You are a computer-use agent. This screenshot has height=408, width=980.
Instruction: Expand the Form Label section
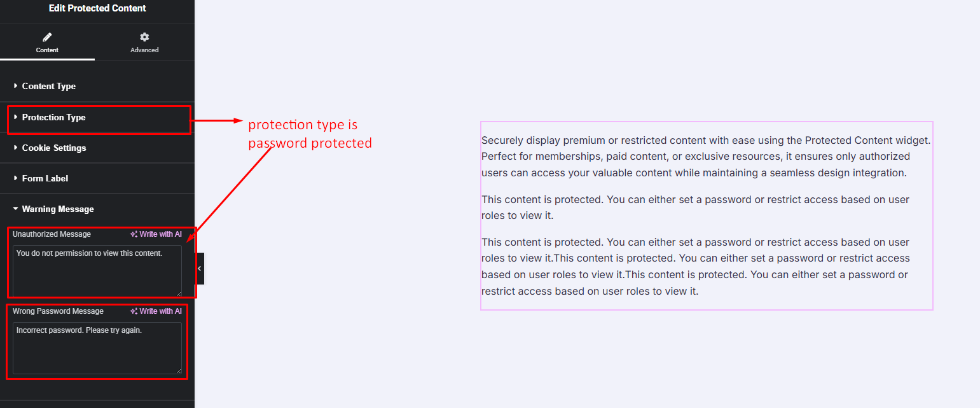pos(45,178)
